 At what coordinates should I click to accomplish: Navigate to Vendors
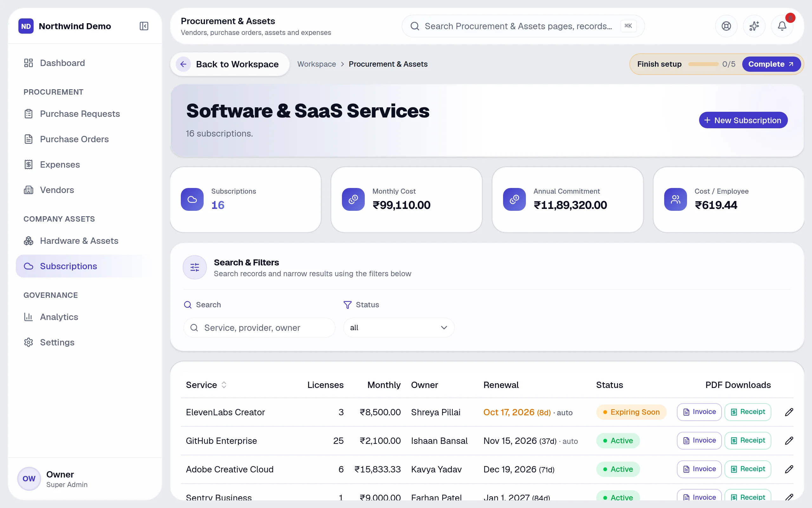click(x=85, y=190)
